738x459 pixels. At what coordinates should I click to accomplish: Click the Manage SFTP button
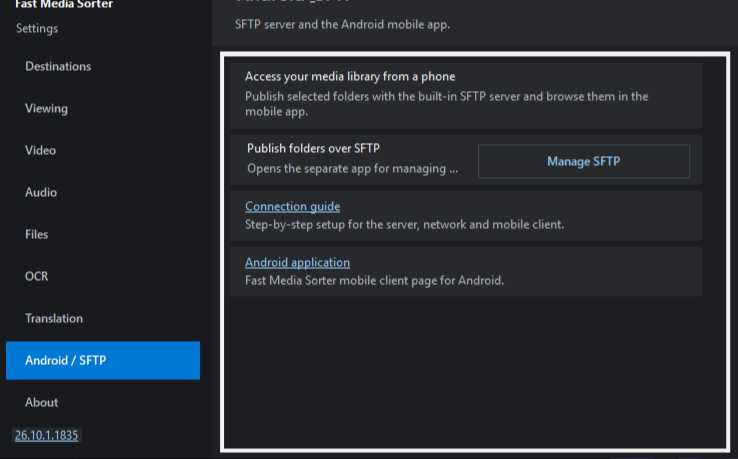tap(584, 161)
